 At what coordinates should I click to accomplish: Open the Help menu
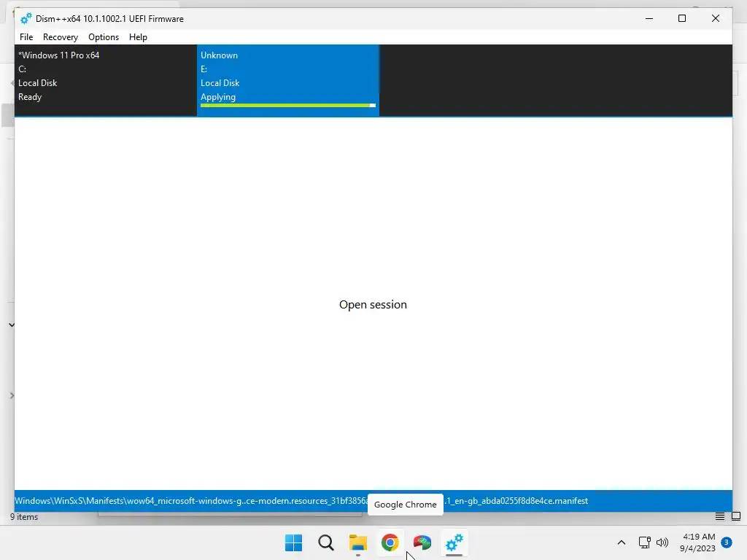tap(138, 37)
